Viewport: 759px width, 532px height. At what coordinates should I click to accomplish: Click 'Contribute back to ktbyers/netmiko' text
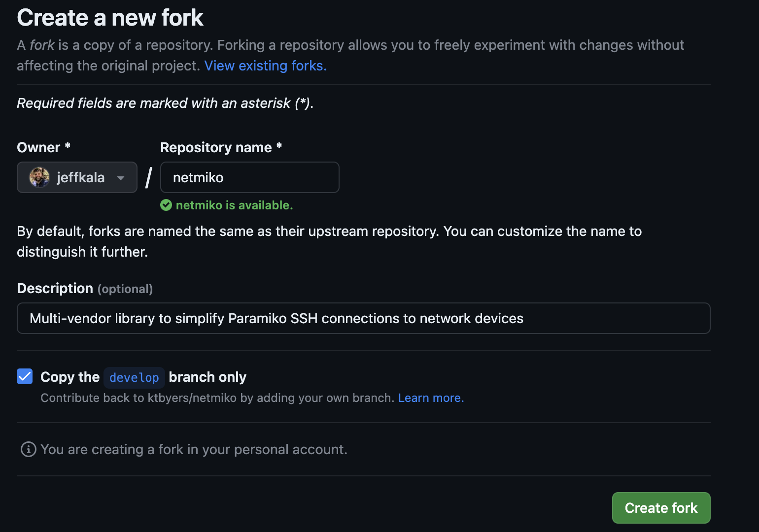pos(217,398)
